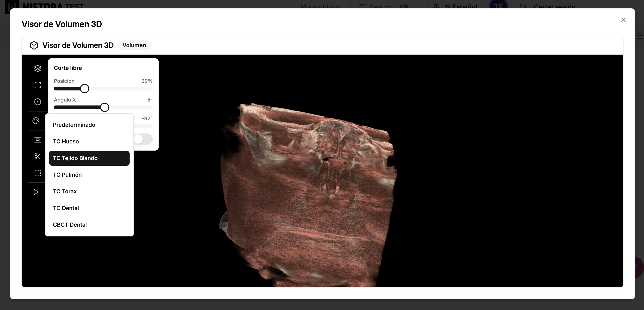644x310 pixels.
Task: Open Mis archivos
Action: (x=320, y=7)
